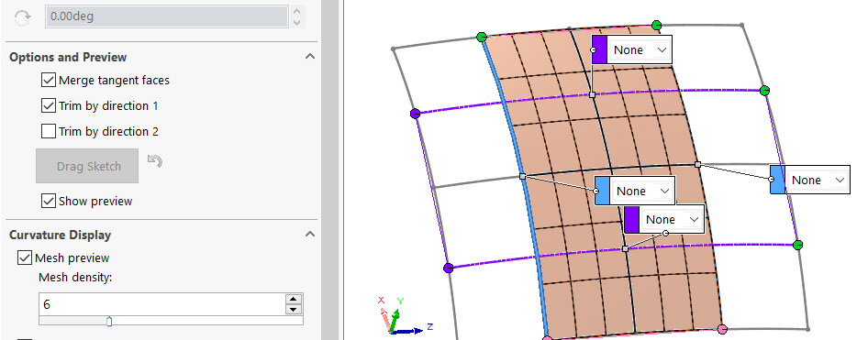Click the Drag Sketch button
Viewport: 868px width, 340px height.
click(x=87, y=166)
